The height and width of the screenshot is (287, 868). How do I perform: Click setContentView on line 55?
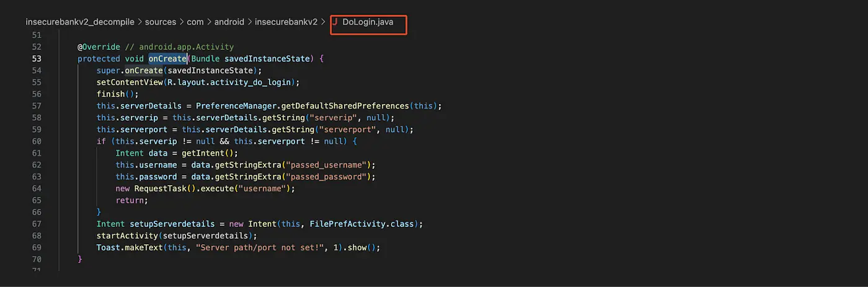tap(130, 82)
